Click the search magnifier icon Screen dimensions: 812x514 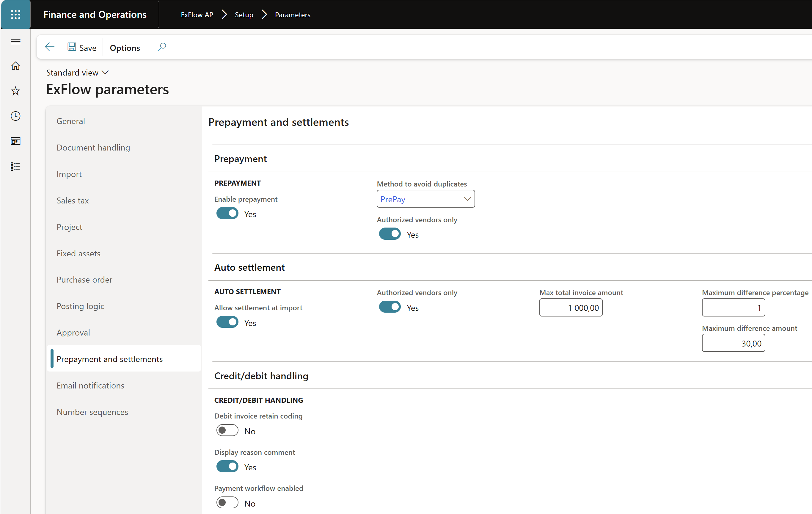pos(162,47)
